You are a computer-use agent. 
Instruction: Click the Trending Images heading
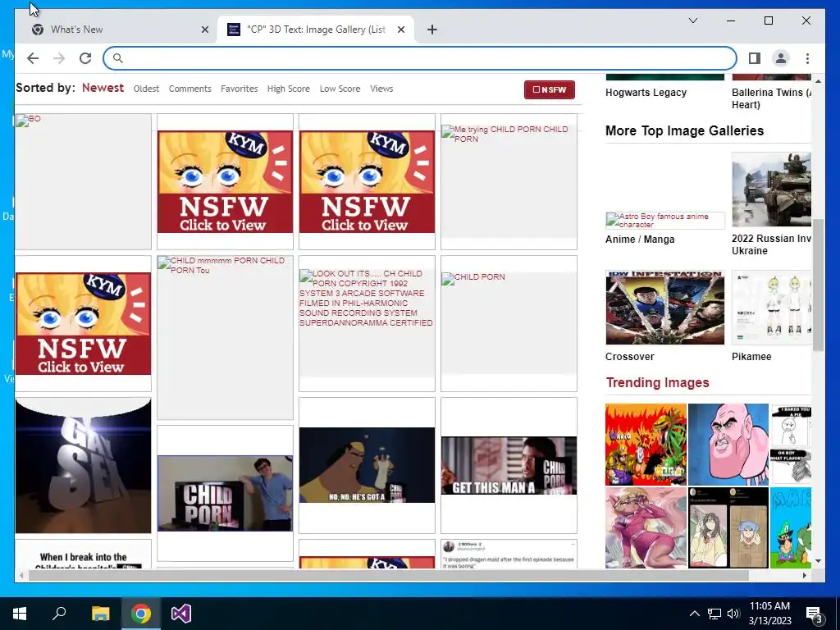pyautogui.click(x=657, y=382)
